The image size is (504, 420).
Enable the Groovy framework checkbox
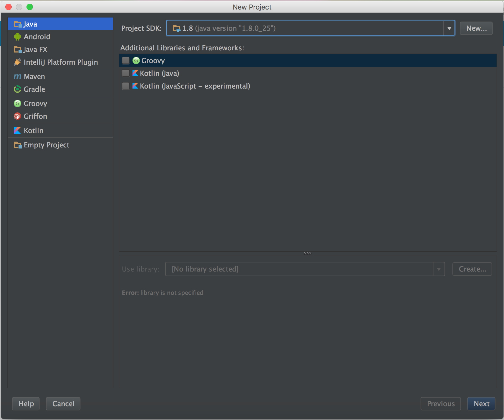[x=126, y=61]
